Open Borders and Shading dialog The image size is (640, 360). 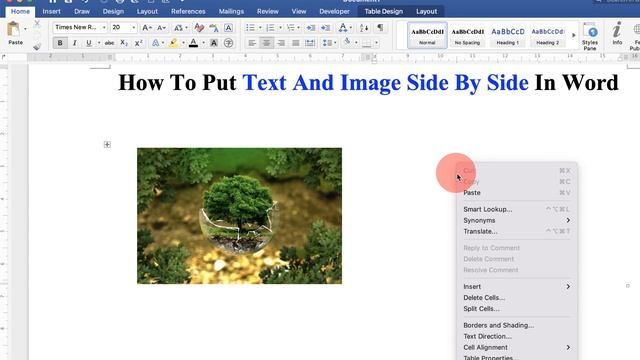click(517, 325)
